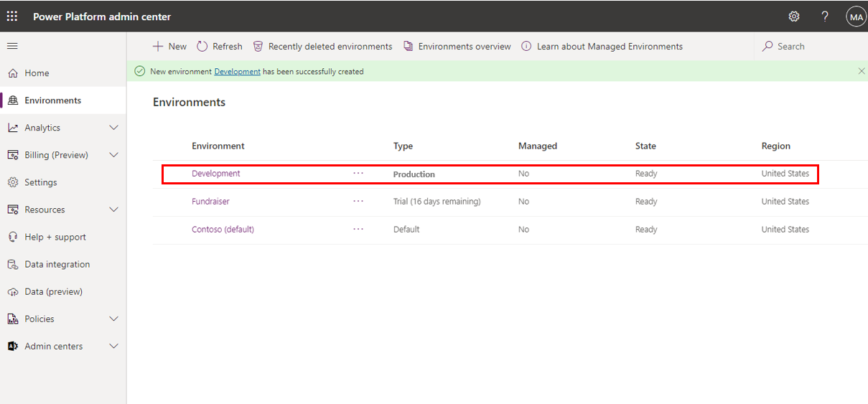The image size is (868, 404).
Task: Expand the Analytics chevron
Action: pyautogui.click(x=113, y=128)
